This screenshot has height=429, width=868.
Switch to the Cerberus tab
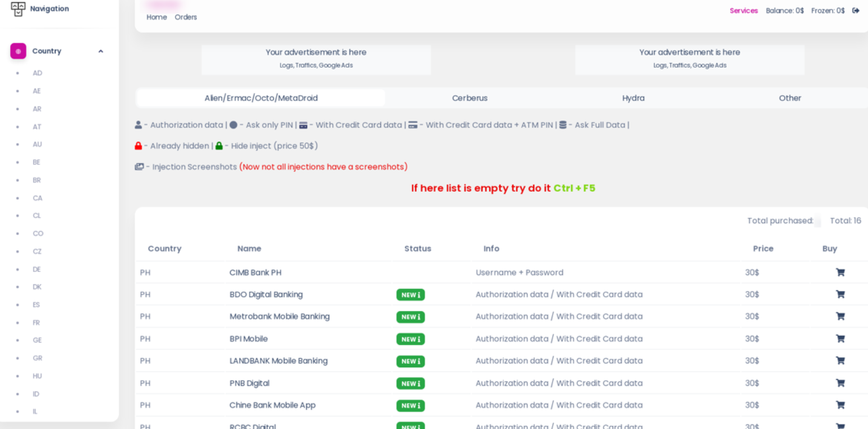[470, 98]
